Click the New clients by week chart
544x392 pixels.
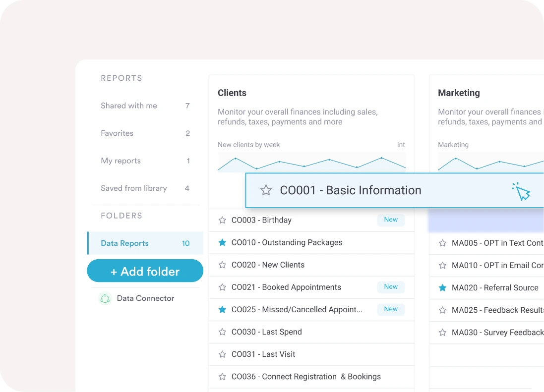(311, 163)
